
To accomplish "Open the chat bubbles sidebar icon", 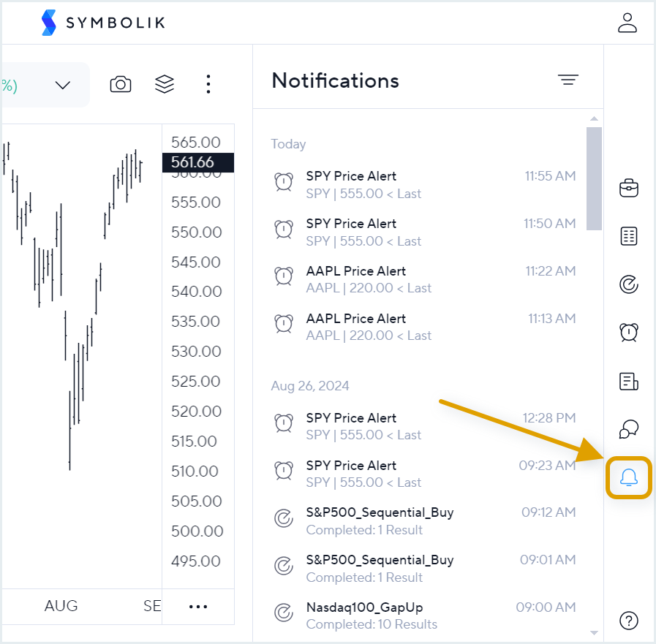I will coord(628,429).
